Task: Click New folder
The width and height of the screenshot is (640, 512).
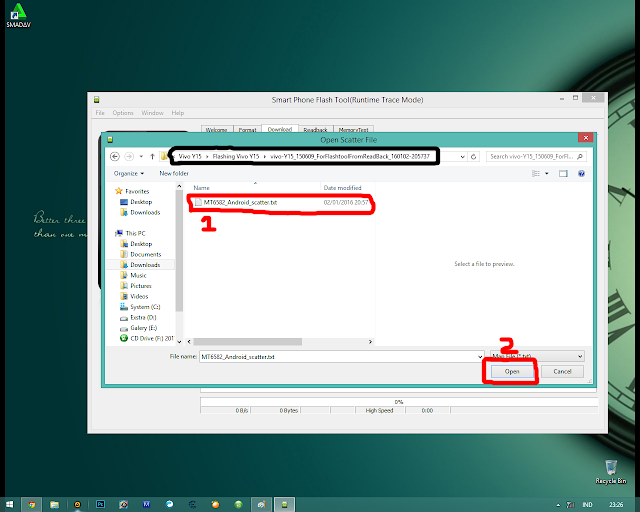Action: pos(174,174)
